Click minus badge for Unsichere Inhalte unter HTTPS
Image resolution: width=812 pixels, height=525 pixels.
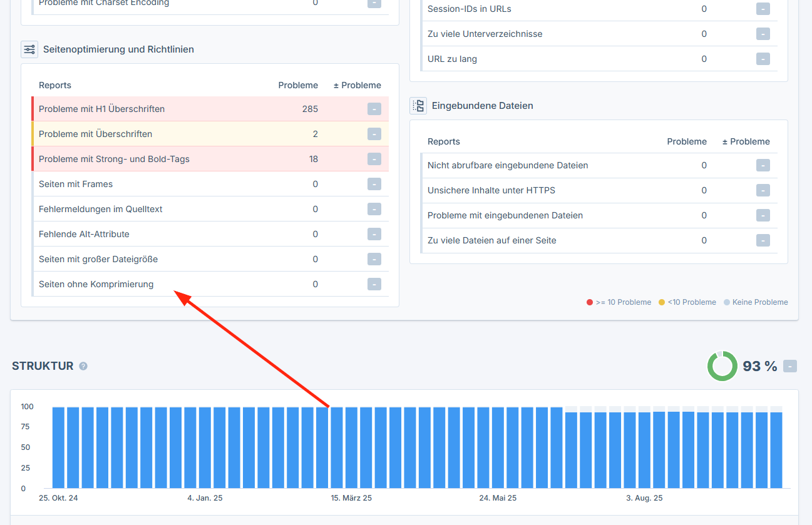763,190
